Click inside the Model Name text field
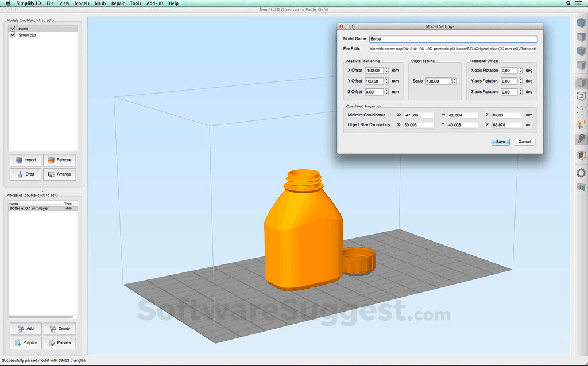The width and height of the screenshot is (588, 366). pos(454,38)
